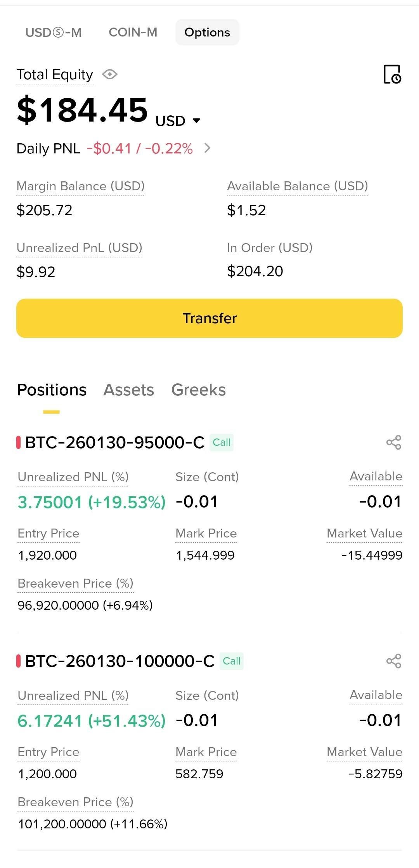
Task: Select the Options tab
Action: (207, 32)
